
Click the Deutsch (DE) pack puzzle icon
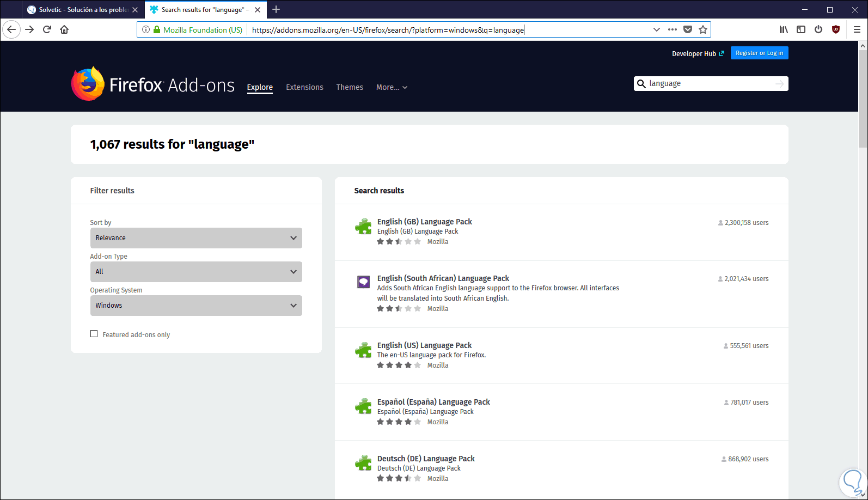[x=363, y=463]
